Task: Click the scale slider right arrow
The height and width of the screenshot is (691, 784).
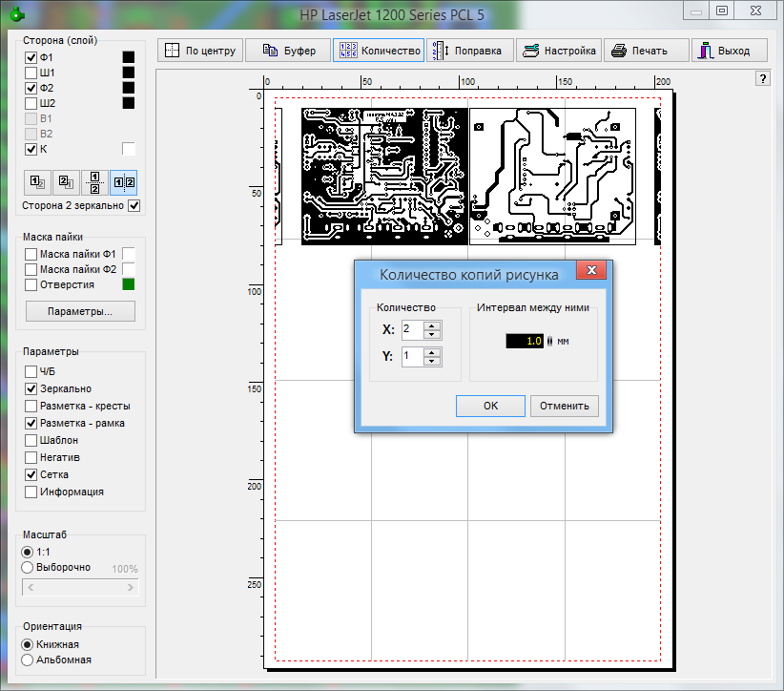Action: pos(131,587)
